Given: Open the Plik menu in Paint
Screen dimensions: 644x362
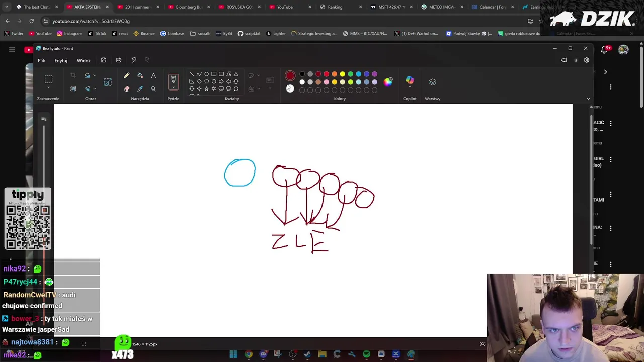Looking at the screenshot, I should 41,60.
